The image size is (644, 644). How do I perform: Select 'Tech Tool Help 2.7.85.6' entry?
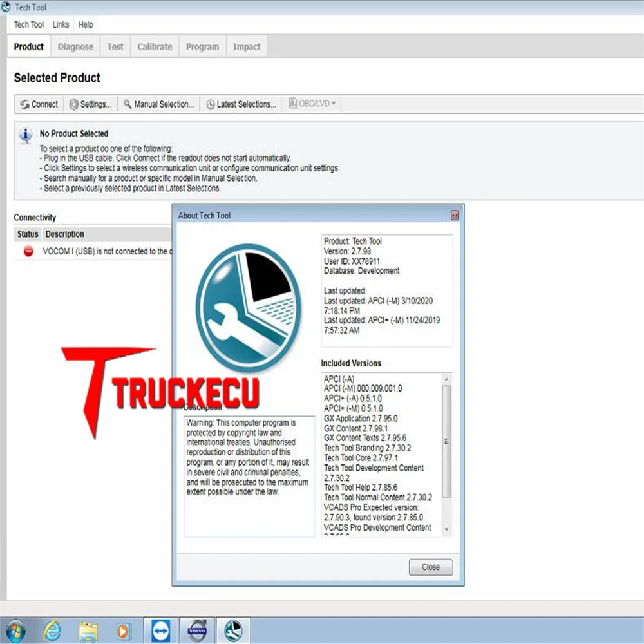coord(361,487)
